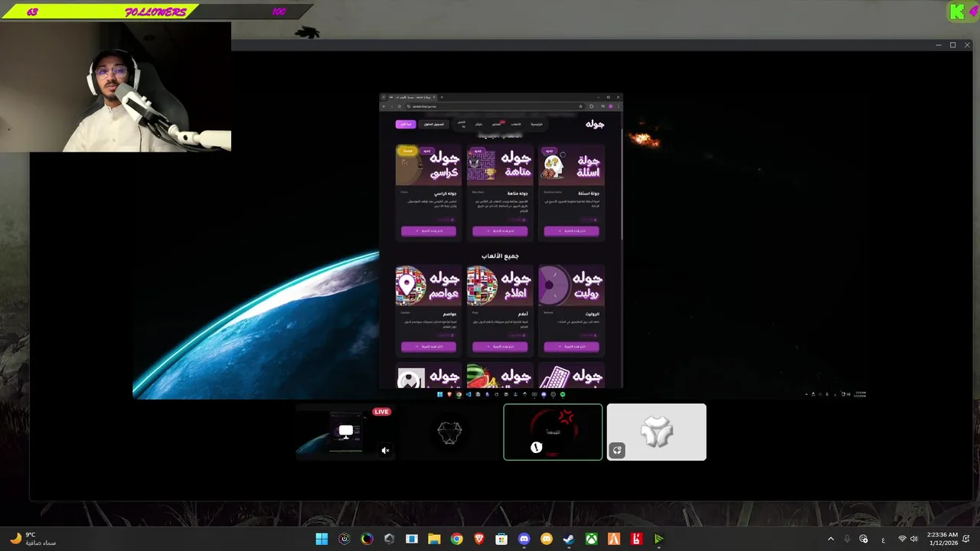Open the yellow Discord icon in taskbar
The image size is (980, 551).
[546, 539]
